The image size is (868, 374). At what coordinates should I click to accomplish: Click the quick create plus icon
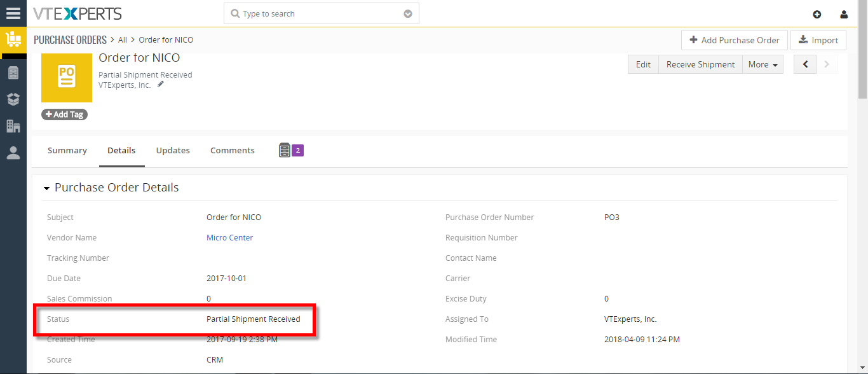pos(817,14)
